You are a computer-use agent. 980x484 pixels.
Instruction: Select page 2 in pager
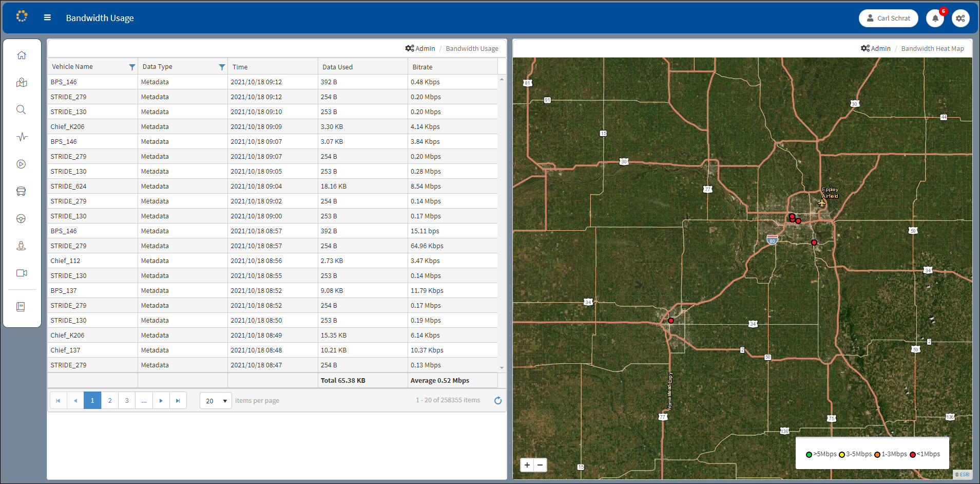click(110, 400)
